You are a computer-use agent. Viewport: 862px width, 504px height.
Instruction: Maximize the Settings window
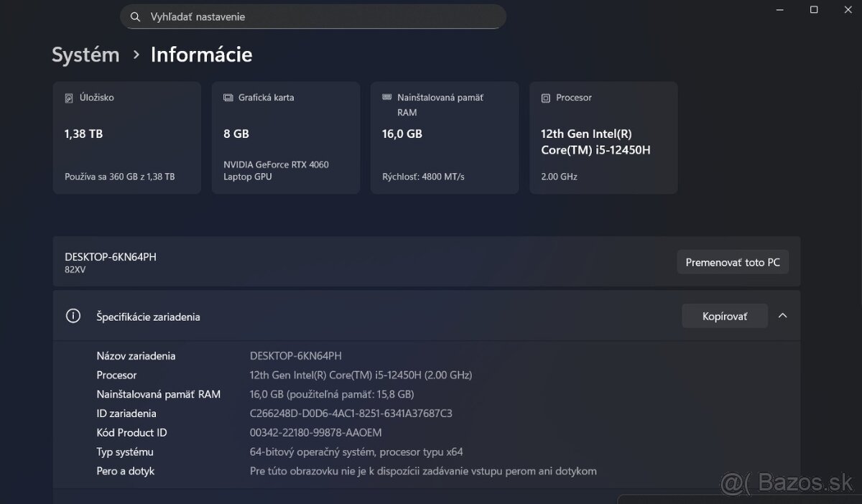(814, 9)
